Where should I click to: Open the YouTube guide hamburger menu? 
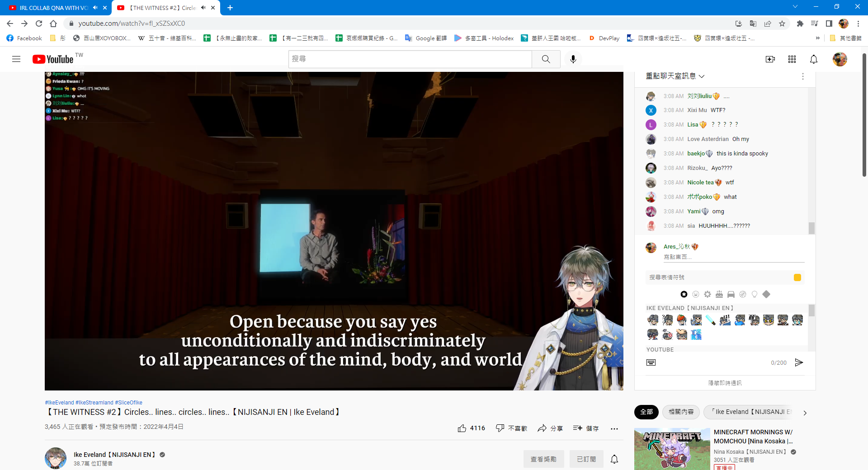point(16,59)
